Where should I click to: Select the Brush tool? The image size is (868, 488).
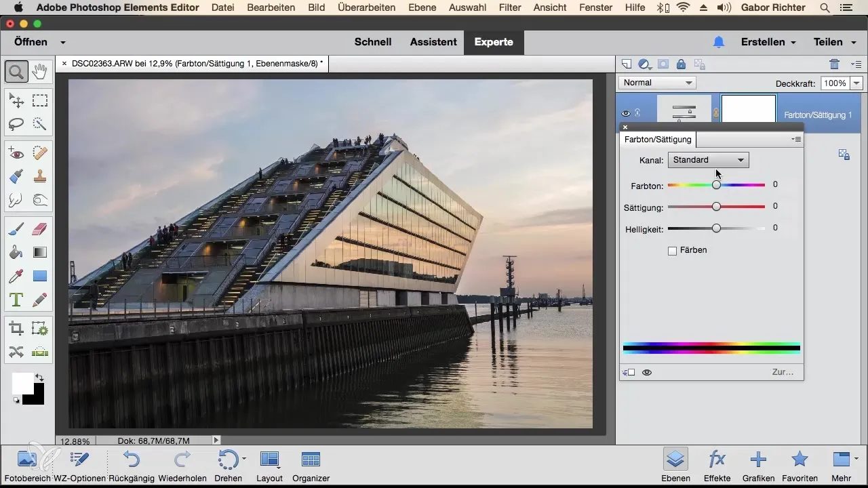(16, 229)
